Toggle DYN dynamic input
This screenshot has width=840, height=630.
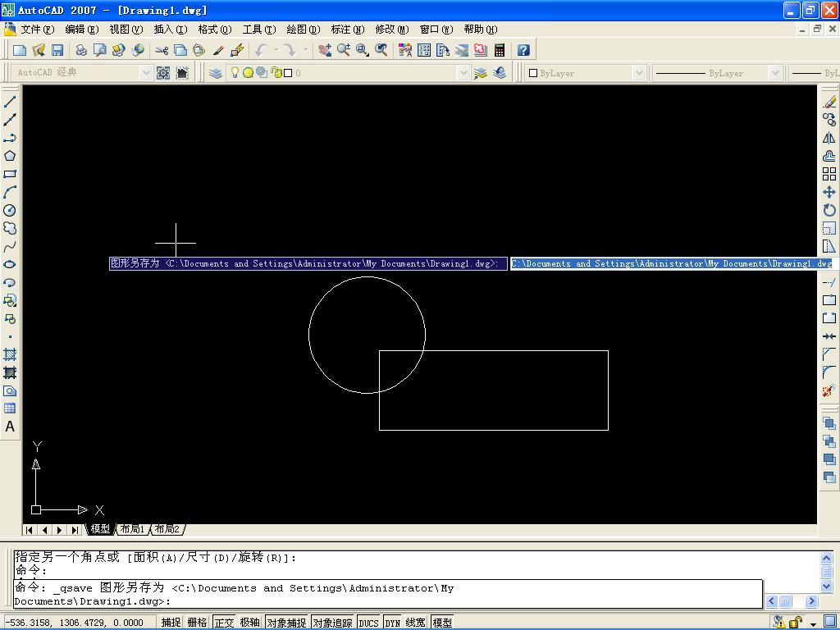tap(393, 622)
